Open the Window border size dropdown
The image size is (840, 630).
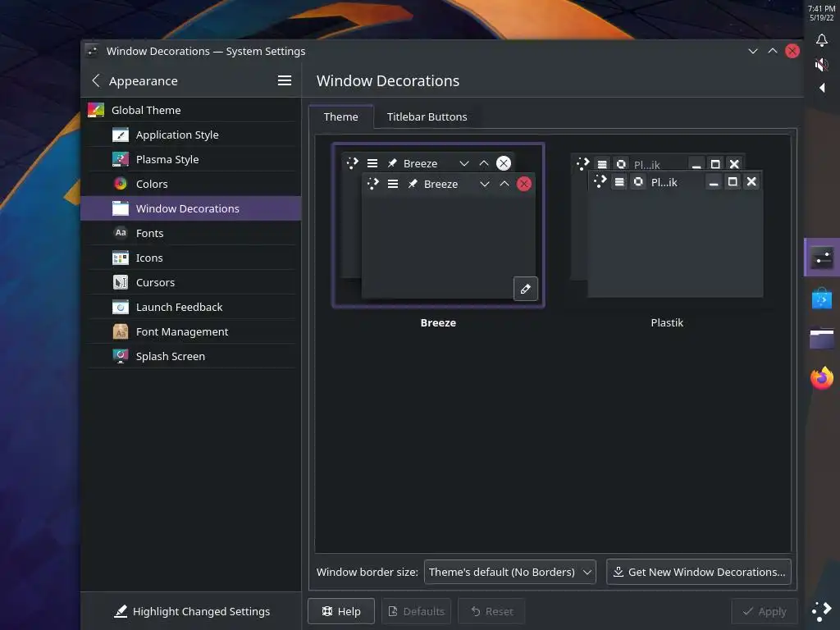coord(510,572)
